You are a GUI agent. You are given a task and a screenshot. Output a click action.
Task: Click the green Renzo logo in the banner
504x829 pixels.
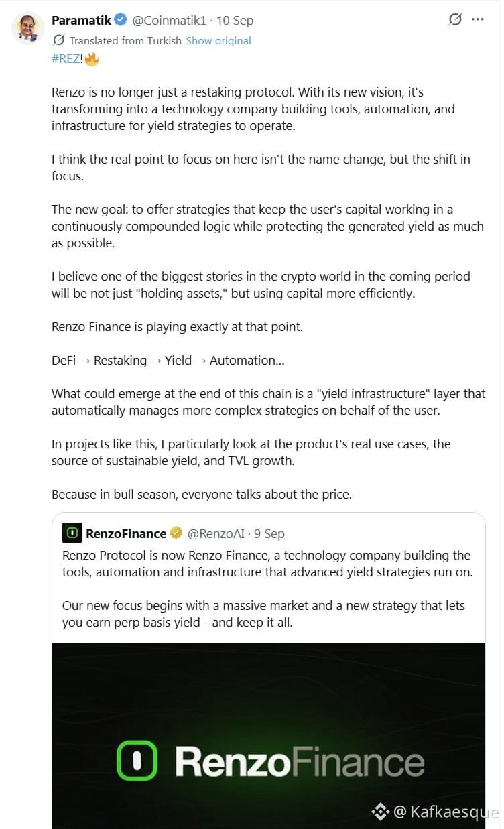137,761
